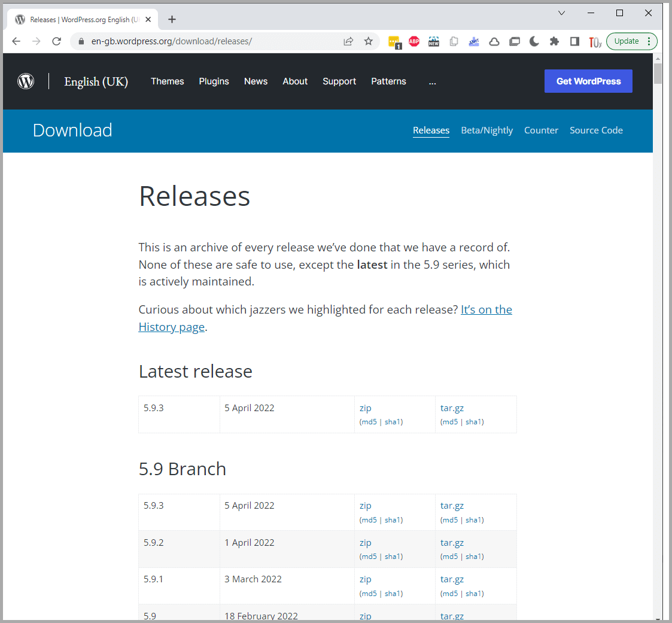The width and height of the screenshot is (672, 623).
Task: Download the zip for 5.9.2 release
Action: pyautogui.click(x=365, y=543)
